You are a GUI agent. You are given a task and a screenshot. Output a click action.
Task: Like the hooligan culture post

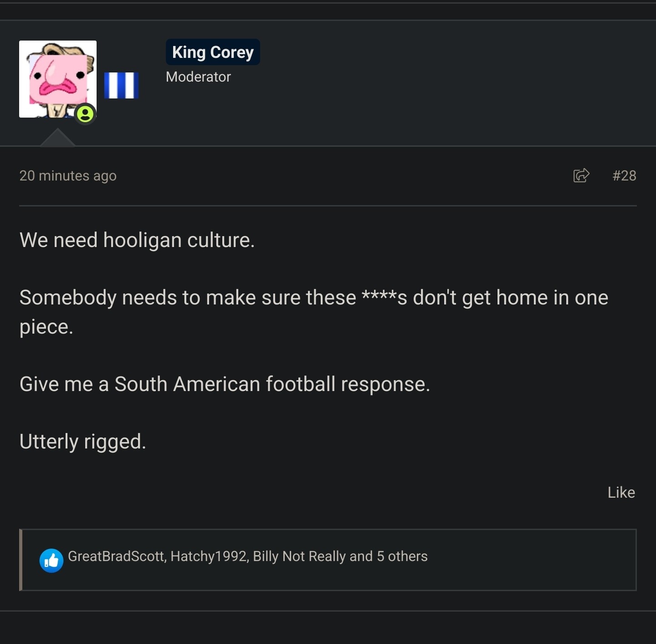click(x=621, y=492)
